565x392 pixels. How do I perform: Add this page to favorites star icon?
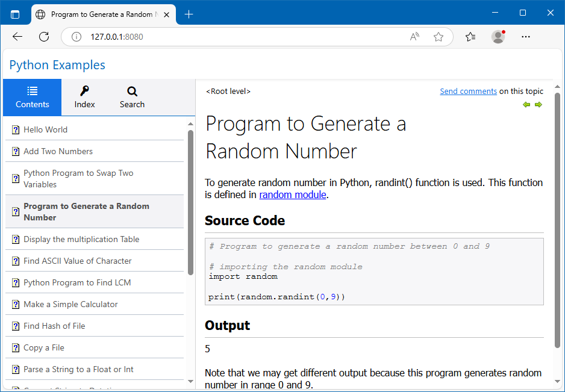pyautogui.click(x=438, y=37)
